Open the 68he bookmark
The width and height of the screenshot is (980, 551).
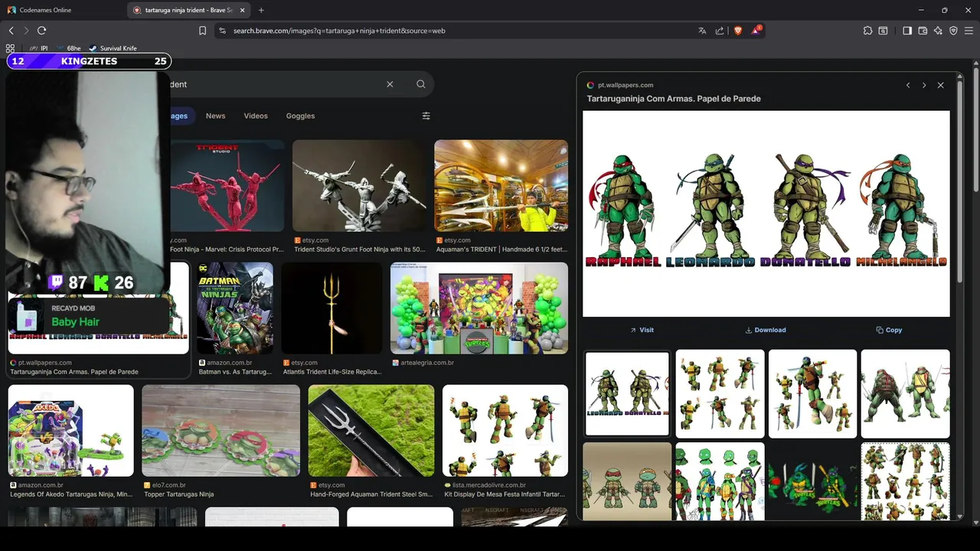[x=67, y=48]
